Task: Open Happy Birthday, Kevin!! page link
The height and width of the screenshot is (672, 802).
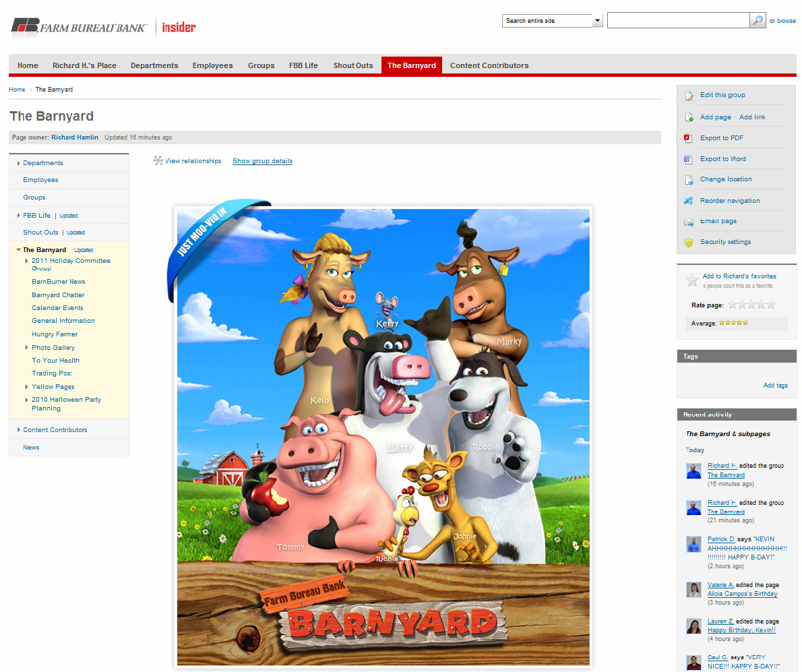Action: point(741,630)
